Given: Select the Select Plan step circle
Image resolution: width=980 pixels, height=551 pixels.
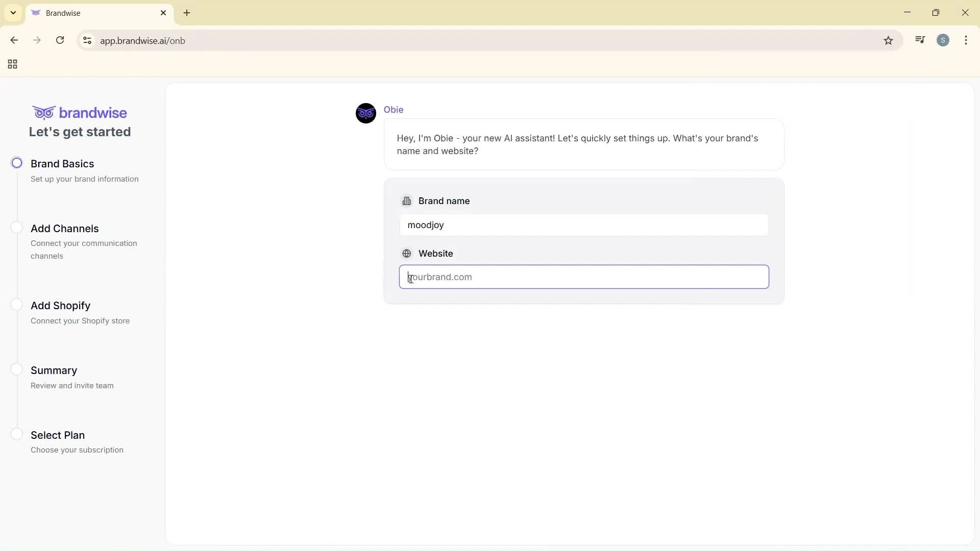Looking at the screenshot, I should pyautogui.click(x=17, y=434).
